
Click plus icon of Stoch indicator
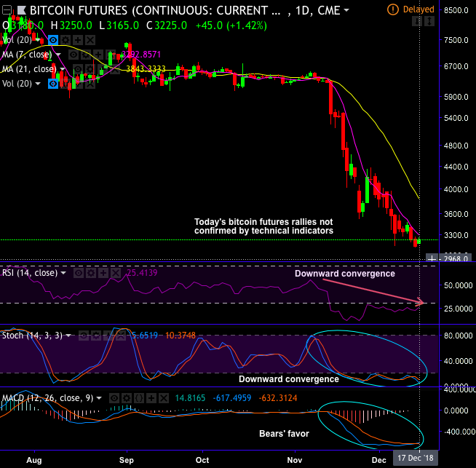click(108, 336)
